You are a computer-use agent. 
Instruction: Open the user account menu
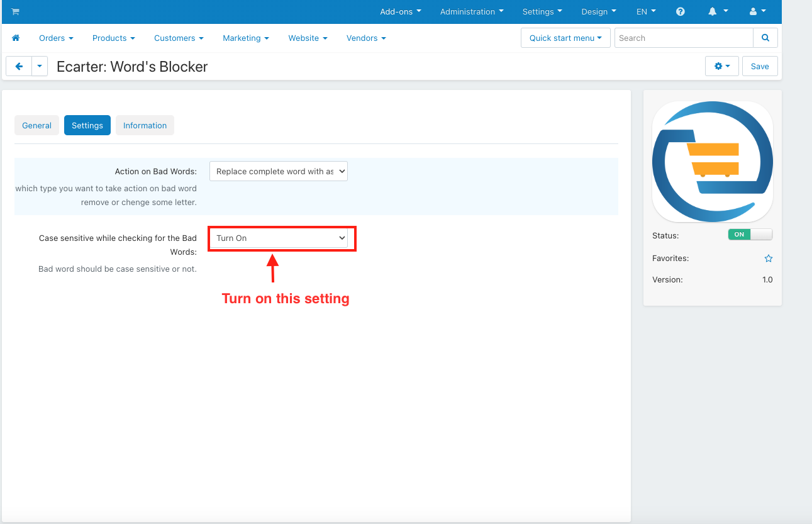point(758,11)
